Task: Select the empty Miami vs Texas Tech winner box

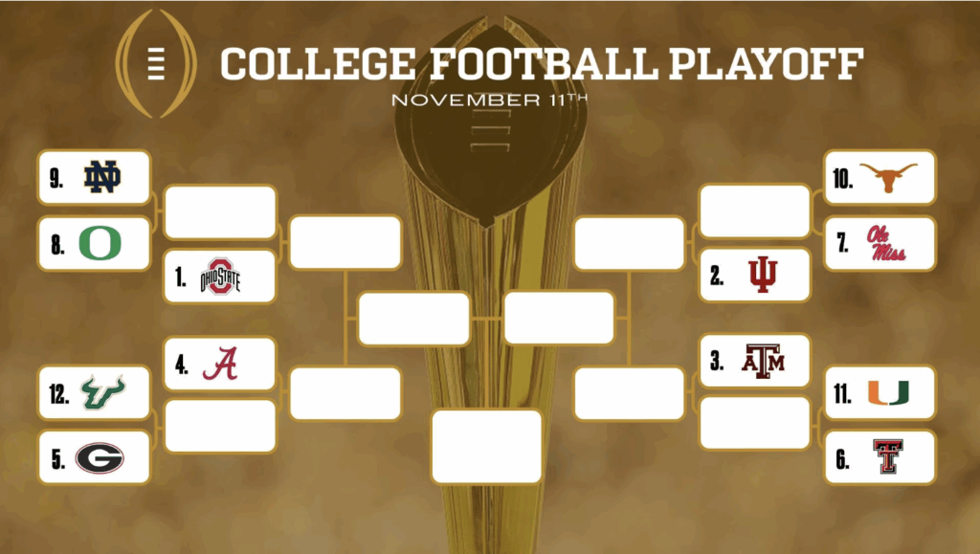Action: click(x=754, y=423)
